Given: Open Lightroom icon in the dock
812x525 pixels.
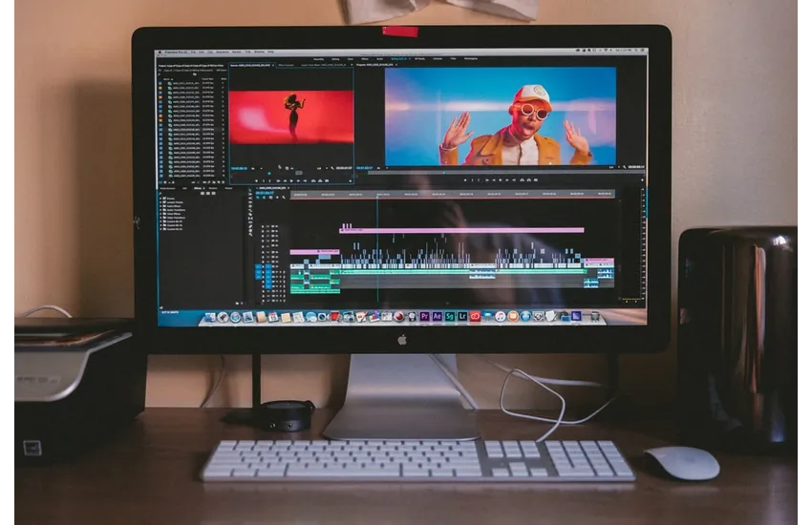Looking at the screenshot, I should pyautogui.click(x=461, y=316).
